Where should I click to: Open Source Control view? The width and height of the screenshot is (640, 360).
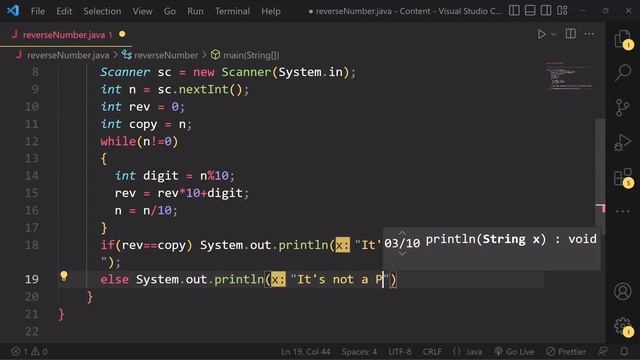coord(622,108)
